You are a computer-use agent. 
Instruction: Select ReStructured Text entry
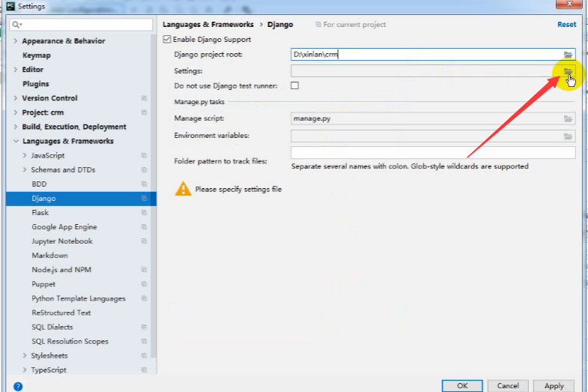[61, 313]
